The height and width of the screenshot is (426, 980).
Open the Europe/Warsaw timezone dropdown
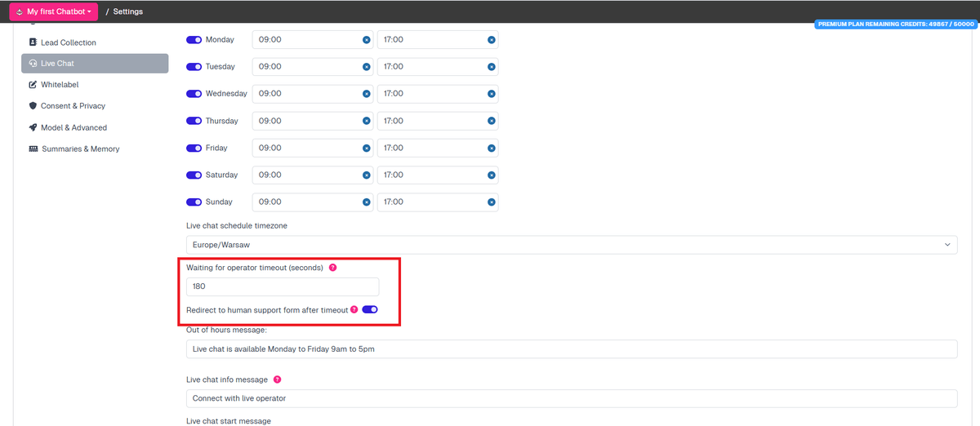[x=571, y=244]
